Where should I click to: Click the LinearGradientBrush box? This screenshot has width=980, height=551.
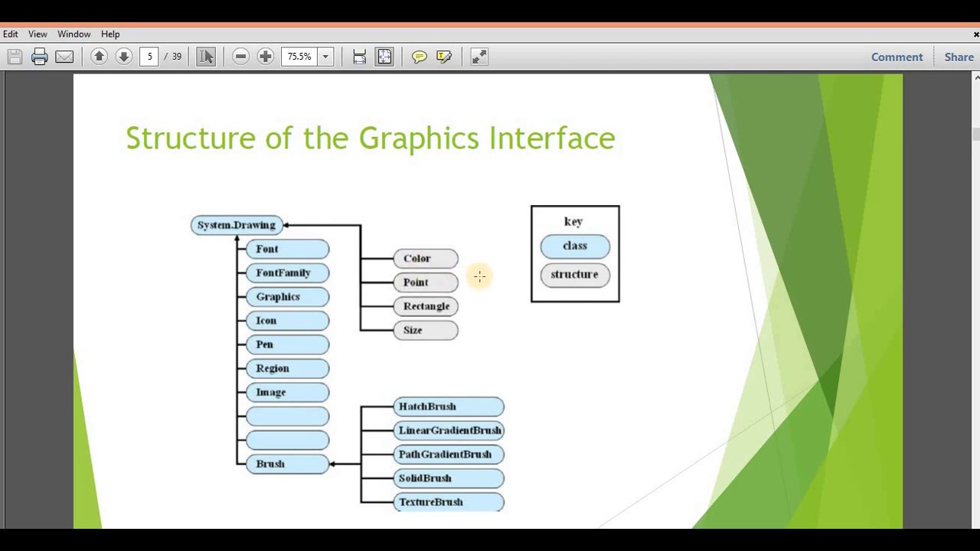[x=449, y=430]
